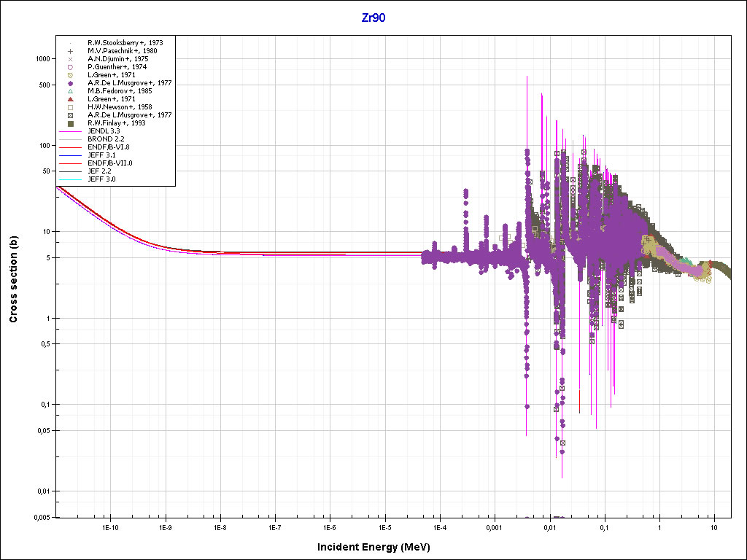Select the red filled triangle for L.Green 1971
Image resolution: width=747 pixels, height=560 pixels.
[x=70, y=99]
